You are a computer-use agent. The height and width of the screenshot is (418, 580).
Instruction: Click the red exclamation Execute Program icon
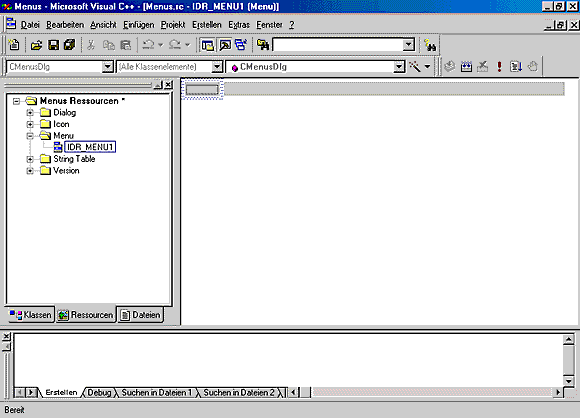(499, 67)
